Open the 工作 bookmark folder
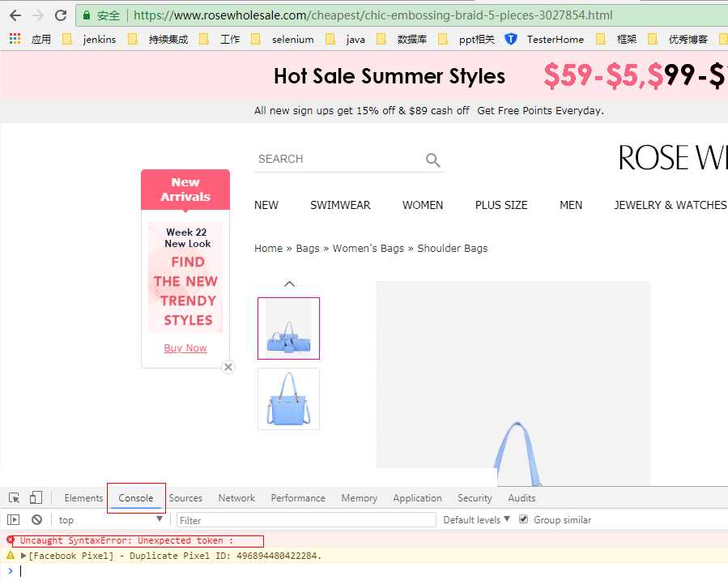The height and width of the screenshot is (580, 728). click(x=219, y=40)
